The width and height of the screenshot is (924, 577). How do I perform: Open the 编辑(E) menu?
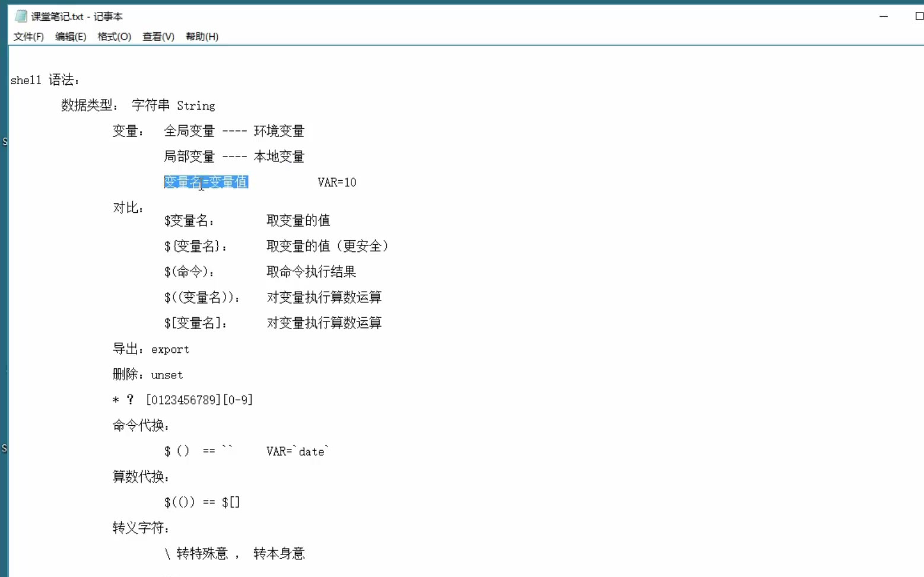tap(71, 37)
